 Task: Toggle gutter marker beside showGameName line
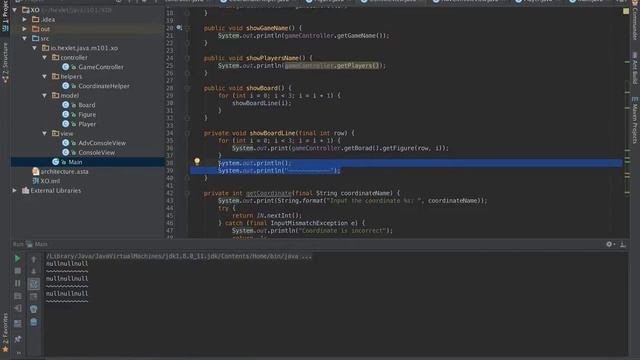(179, 28)
